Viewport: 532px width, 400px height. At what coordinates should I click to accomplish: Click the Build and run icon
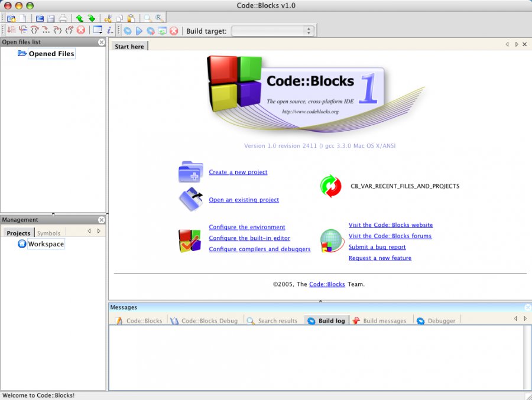click(151, 31)
